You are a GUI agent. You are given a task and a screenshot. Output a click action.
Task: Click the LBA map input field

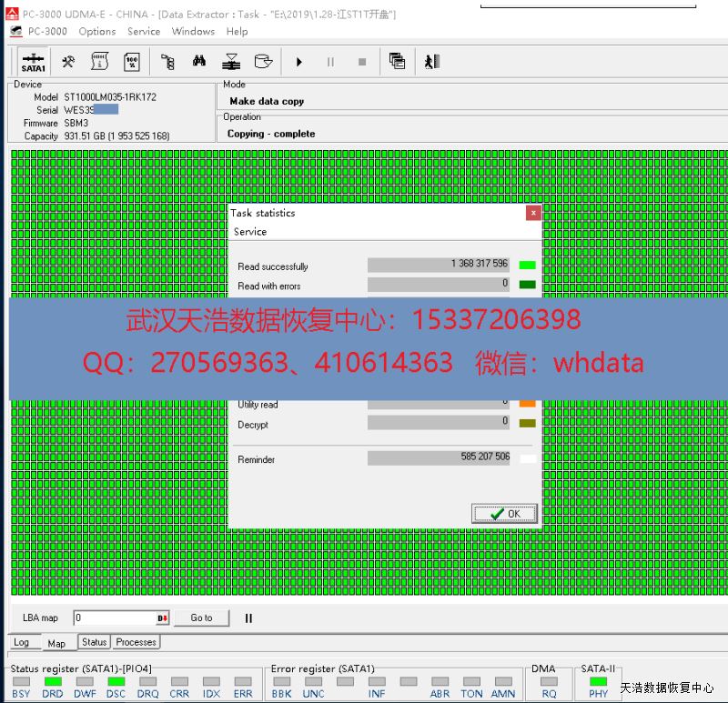(x=115, y=618)
